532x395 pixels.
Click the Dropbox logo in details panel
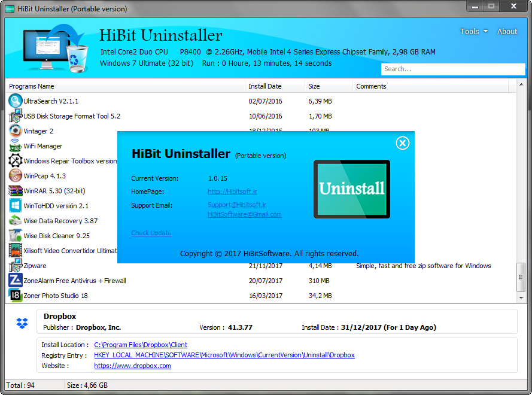pos(22,323)
